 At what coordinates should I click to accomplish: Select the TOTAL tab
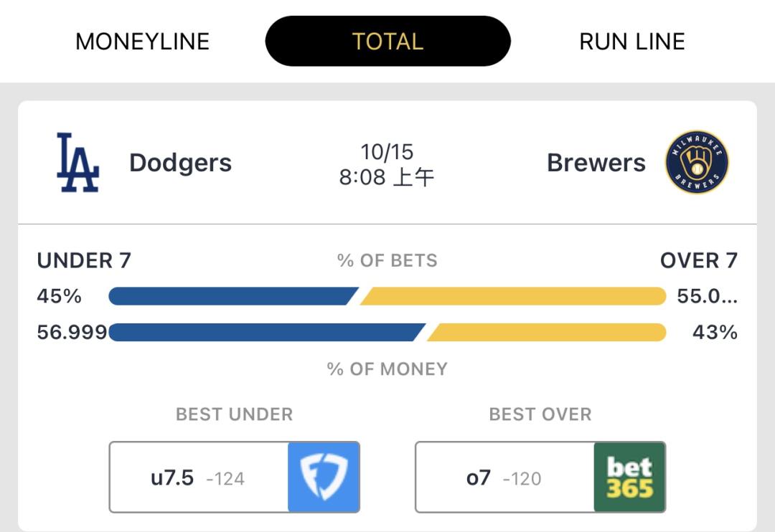387,42
